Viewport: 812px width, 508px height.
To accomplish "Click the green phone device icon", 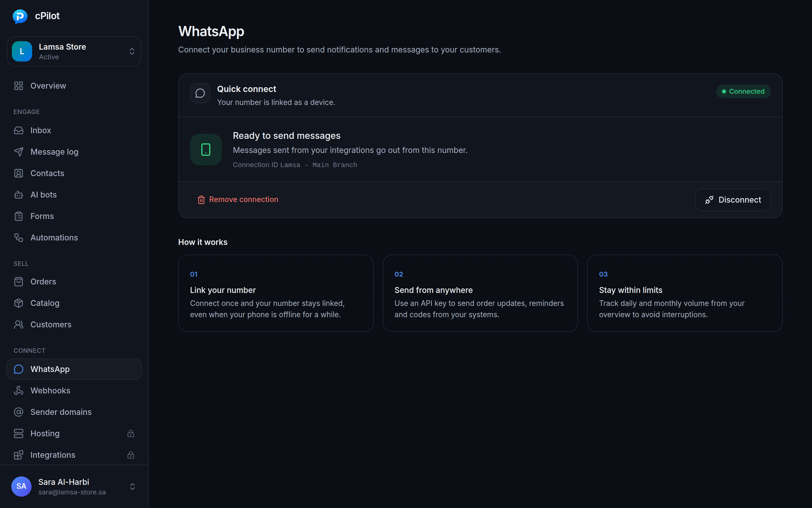I will pos(206,149).
